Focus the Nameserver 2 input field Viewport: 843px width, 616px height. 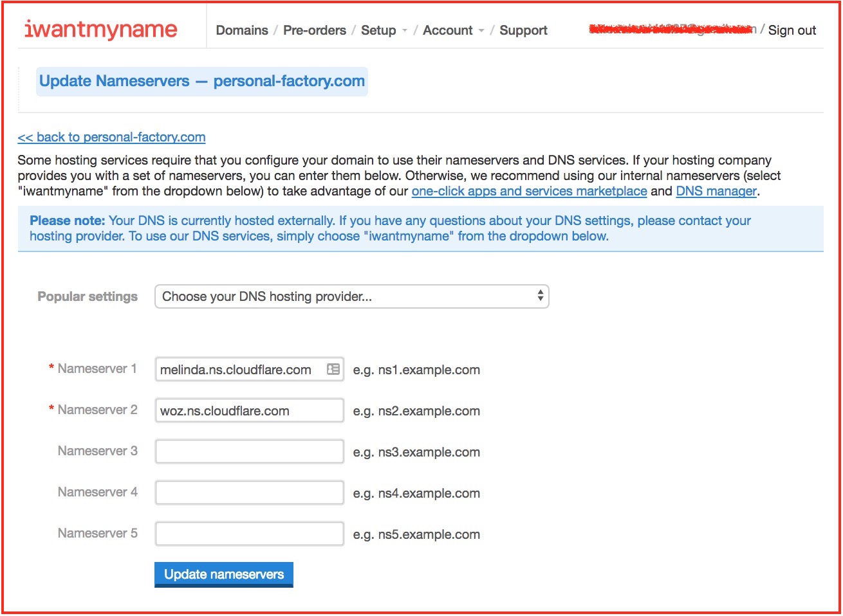coord(250,410)
